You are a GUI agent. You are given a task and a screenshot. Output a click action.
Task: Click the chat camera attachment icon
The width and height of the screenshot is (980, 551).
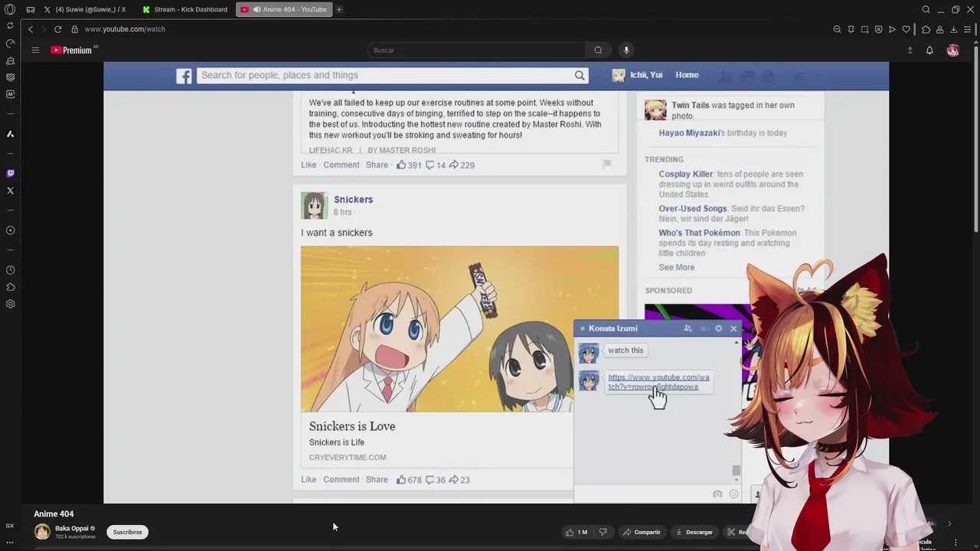717,494
